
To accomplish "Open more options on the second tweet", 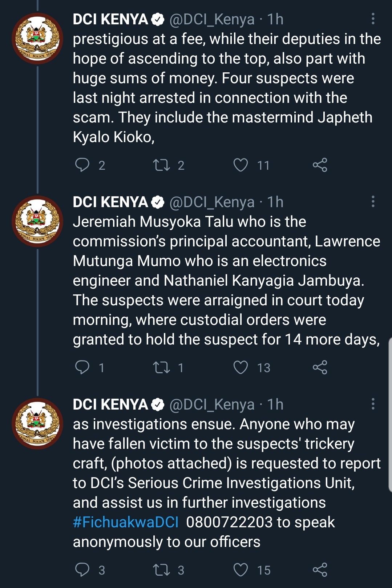I will coord(373,202).
